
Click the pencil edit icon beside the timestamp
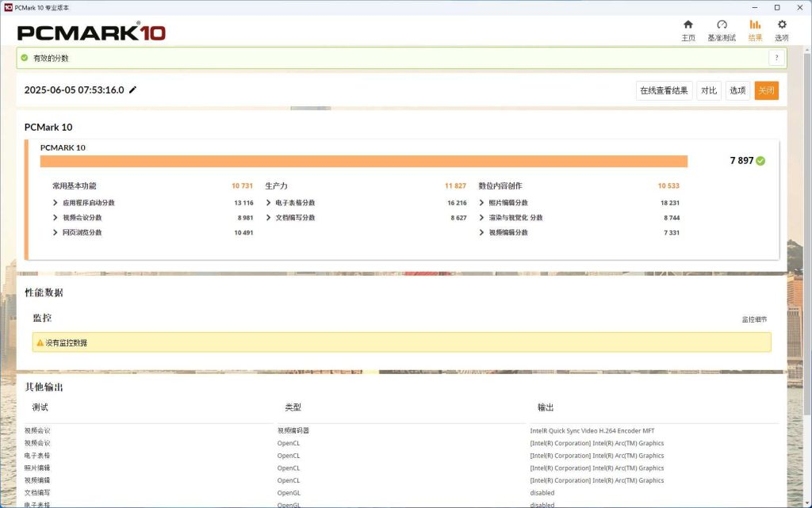(132, 90)
